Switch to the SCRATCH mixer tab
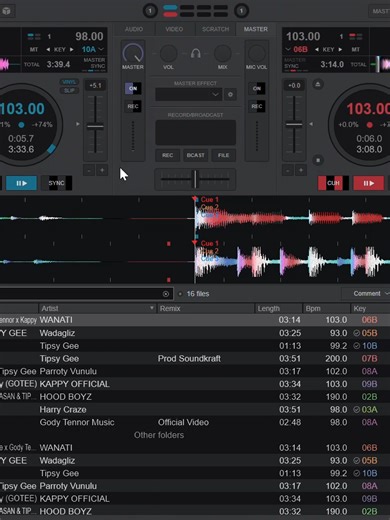 (x=215, y=29)
